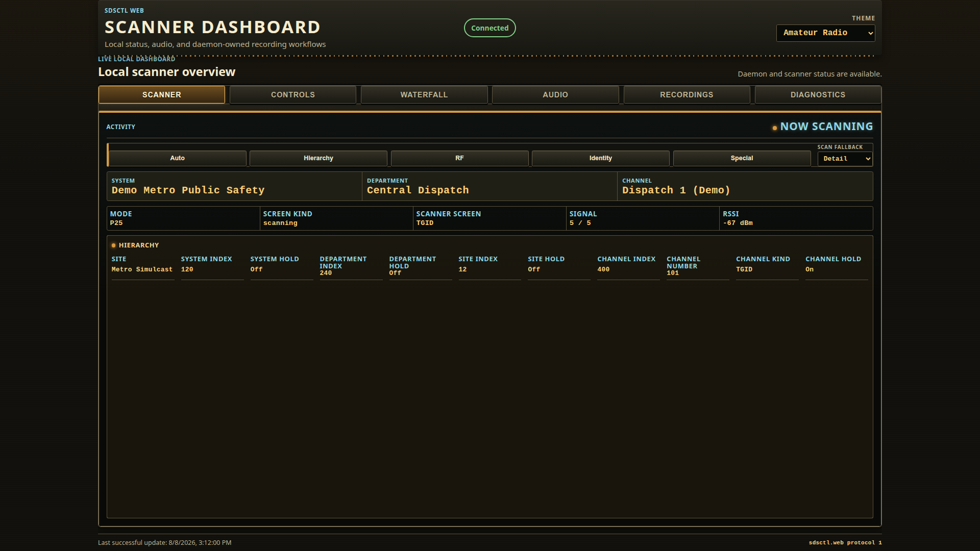Viewport: 980px width, 551px height.
Task: Click the Activity section label
Action: tap(120, 127)
